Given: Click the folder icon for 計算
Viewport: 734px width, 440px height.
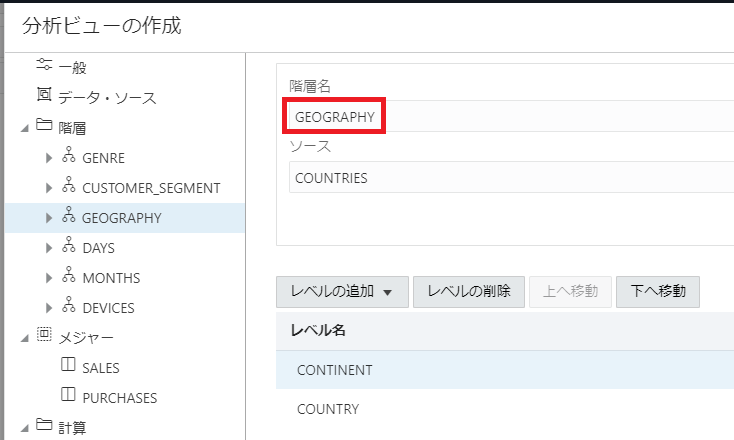Looking at the screenshot, I should [x=44, y=427].
